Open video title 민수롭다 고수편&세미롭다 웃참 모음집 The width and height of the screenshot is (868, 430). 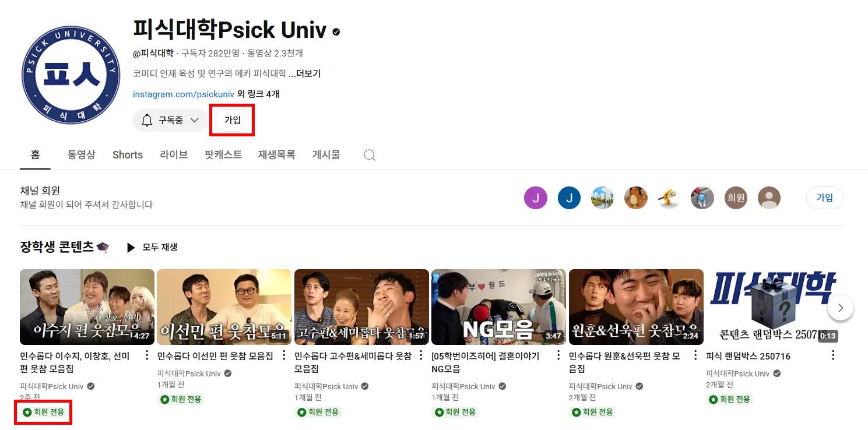(353, 362)
